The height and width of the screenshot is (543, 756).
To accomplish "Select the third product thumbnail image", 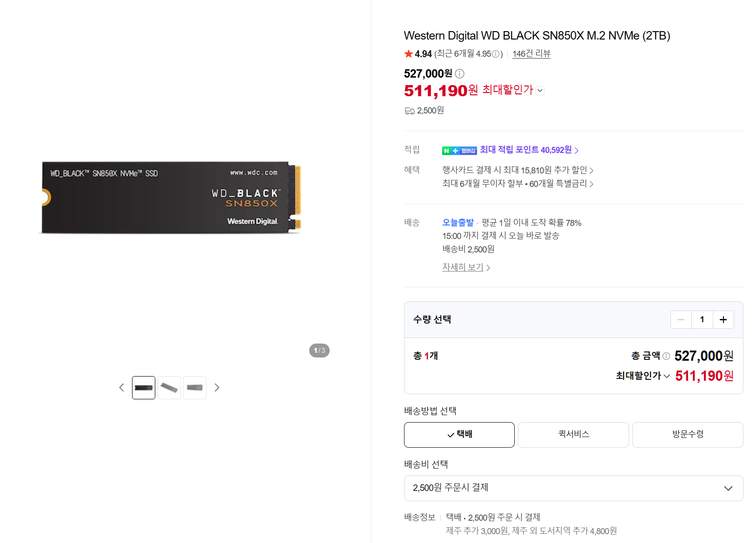I will point(195,388).
